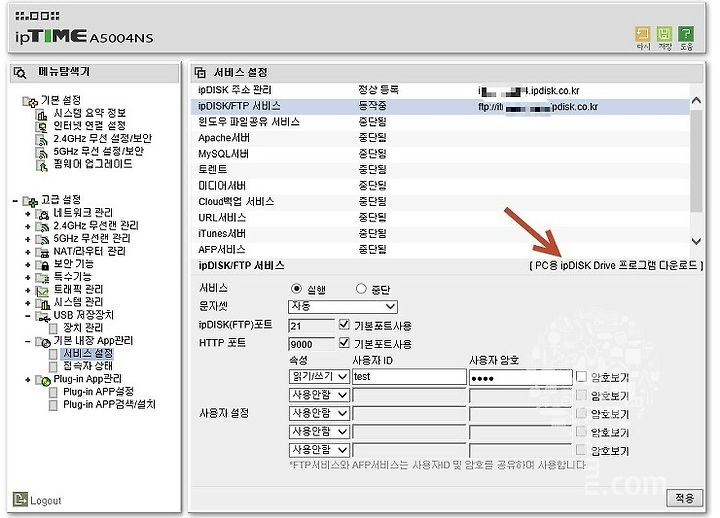The height and width of the screenshot is (518, 720).
Task: Expand the 트래픽 관리 tree node
Action: 28,291
